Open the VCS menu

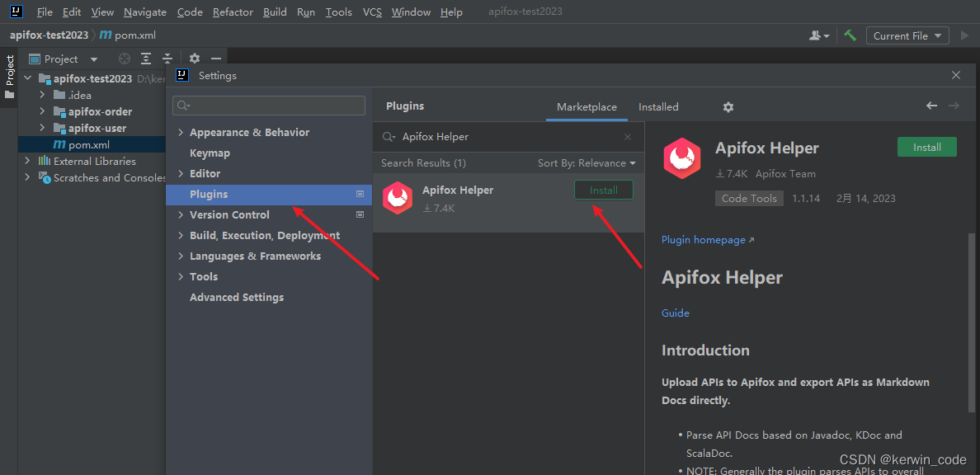coord(372,12)
